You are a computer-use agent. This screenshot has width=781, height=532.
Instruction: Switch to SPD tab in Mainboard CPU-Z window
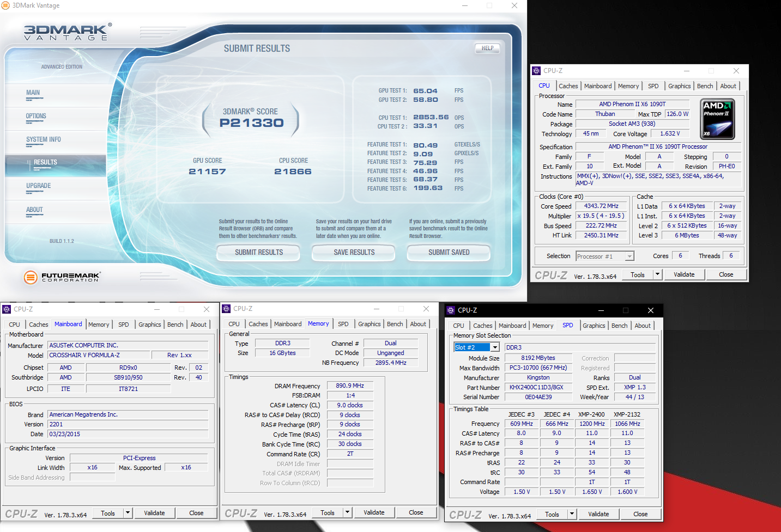124,325
